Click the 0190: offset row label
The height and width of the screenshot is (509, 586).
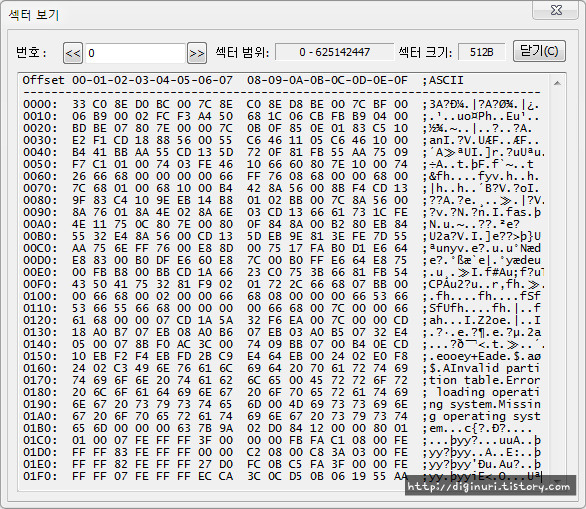[40, 404]
